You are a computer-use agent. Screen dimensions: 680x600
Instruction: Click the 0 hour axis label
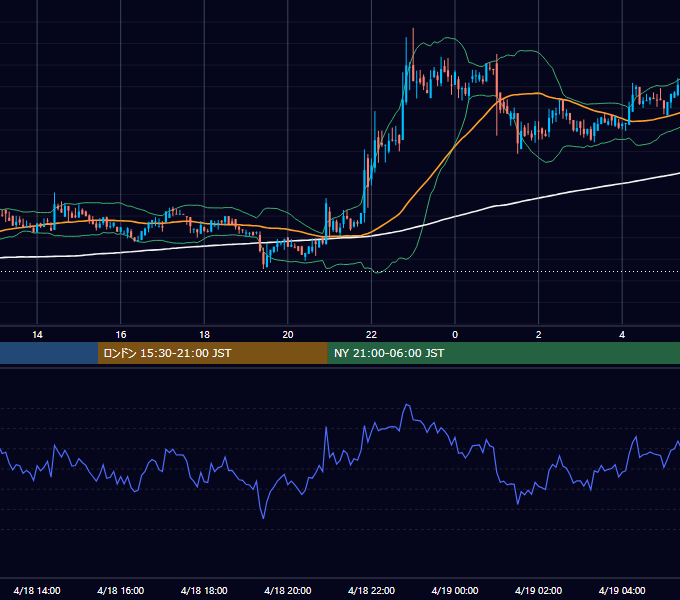tap(455, 335)
